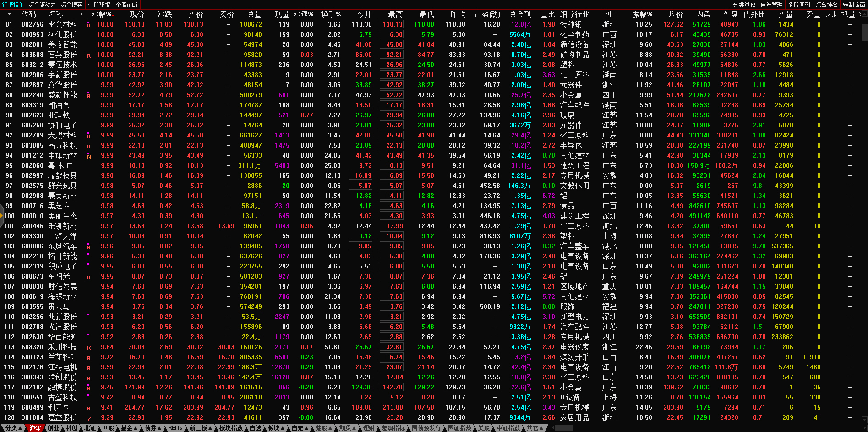Click the 综合排名 button
This screenshot has height=432, width=868.
pyautogui.click(x=826, y=5)
